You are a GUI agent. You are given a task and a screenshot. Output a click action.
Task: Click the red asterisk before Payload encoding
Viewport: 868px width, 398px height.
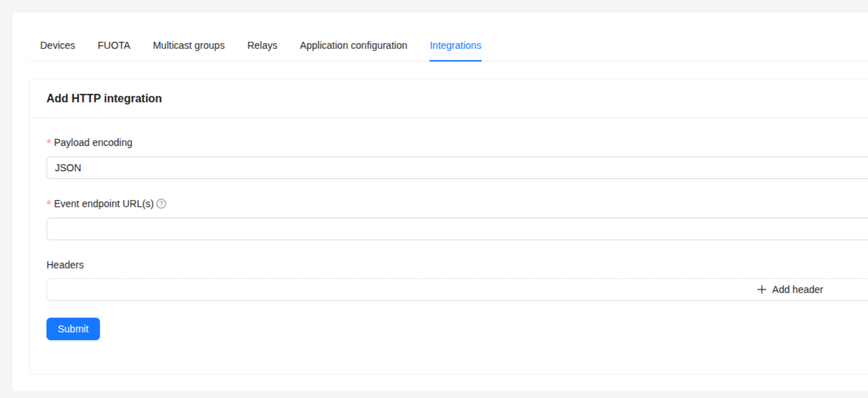(49, 143)
